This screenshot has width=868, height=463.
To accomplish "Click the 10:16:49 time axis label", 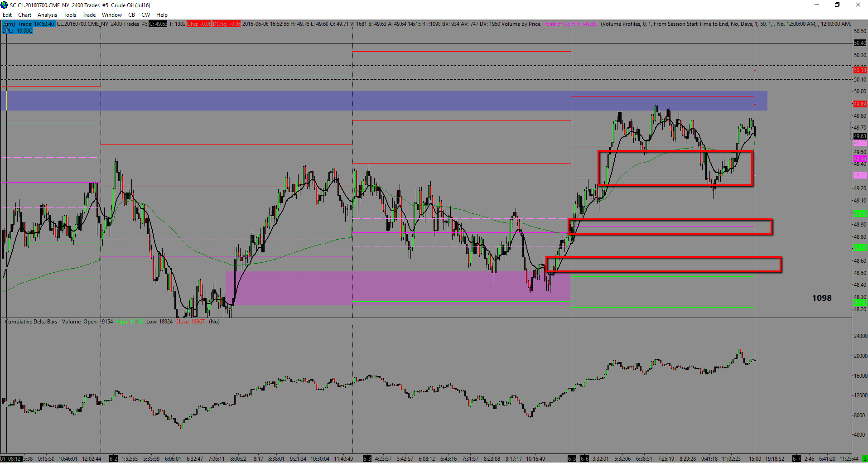I will coord(535,459).
